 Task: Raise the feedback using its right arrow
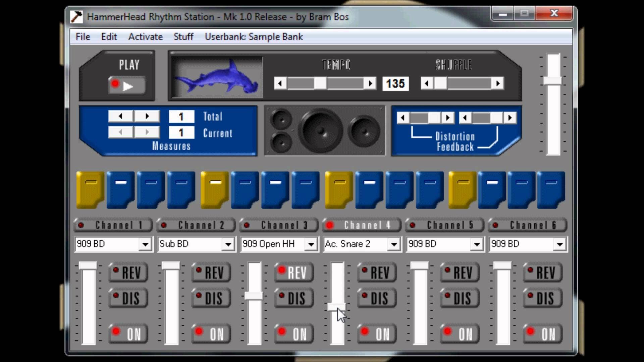point(510,118)
